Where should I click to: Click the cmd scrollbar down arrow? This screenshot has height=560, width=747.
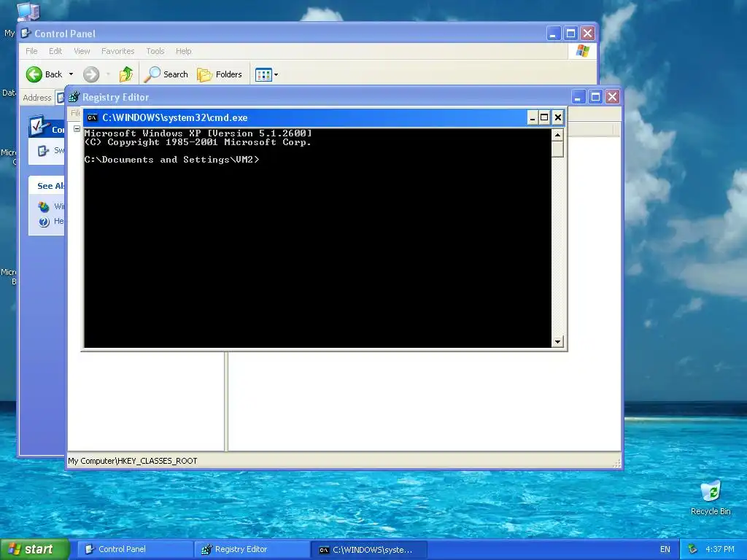[557, 341]
